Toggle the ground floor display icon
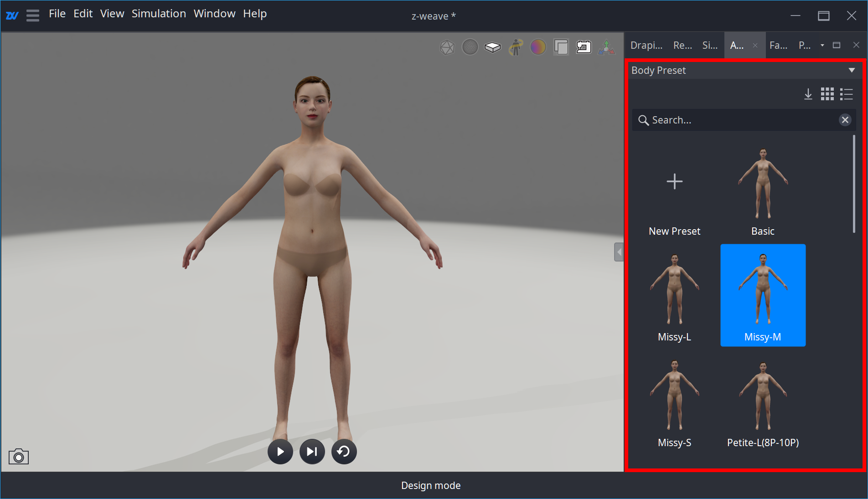The height and width of the screenshot is (499, 868). click(493, 47)
